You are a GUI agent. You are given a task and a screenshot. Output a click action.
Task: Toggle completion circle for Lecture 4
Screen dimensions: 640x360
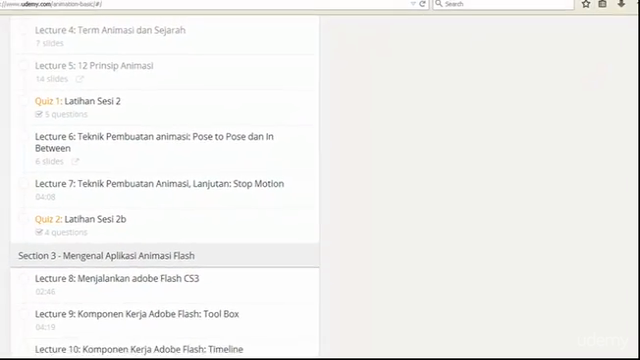[x=24, y=30]
